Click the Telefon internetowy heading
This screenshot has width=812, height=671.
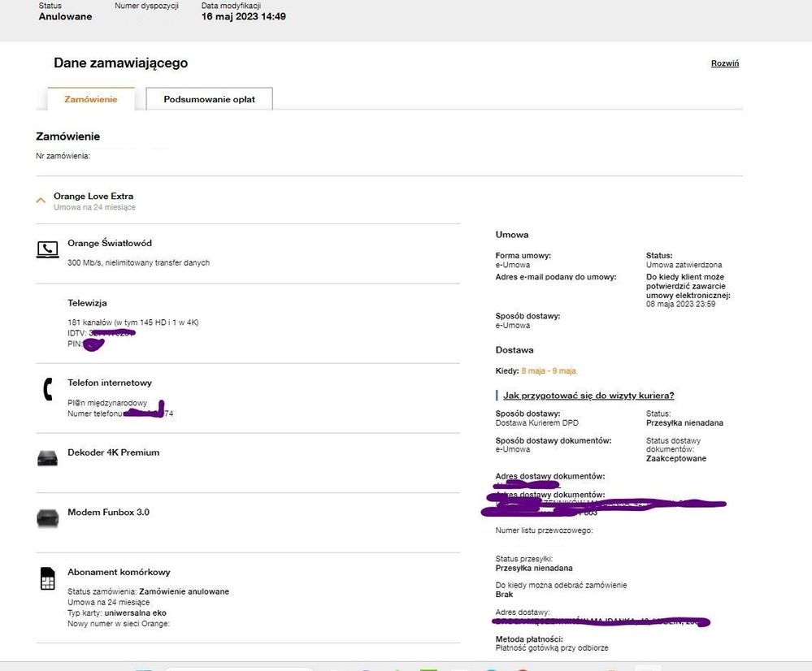(x=109, y=383)
